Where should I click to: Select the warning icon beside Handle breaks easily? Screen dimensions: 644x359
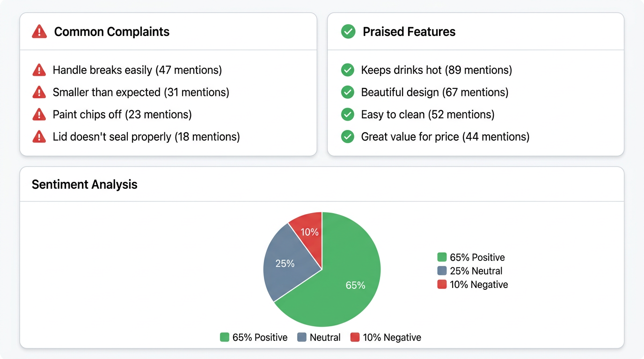39,70
